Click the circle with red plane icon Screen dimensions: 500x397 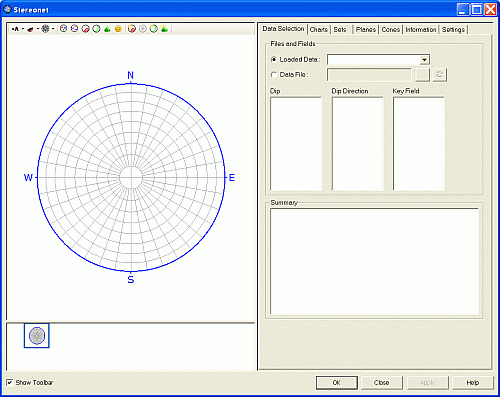click(85, 29)
